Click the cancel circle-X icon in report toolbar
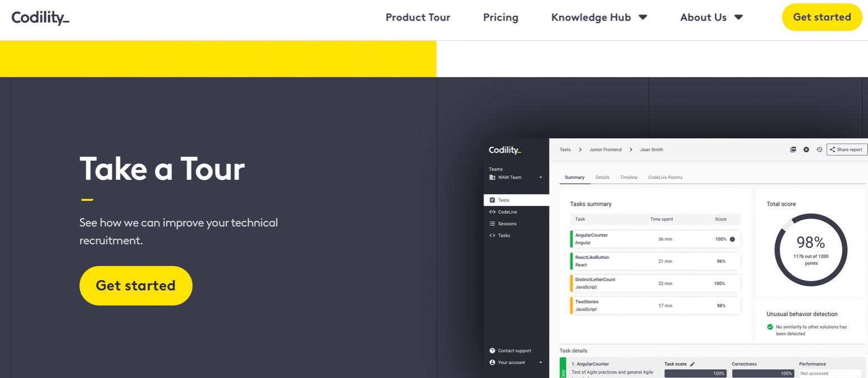 click(x=806, y=149)
